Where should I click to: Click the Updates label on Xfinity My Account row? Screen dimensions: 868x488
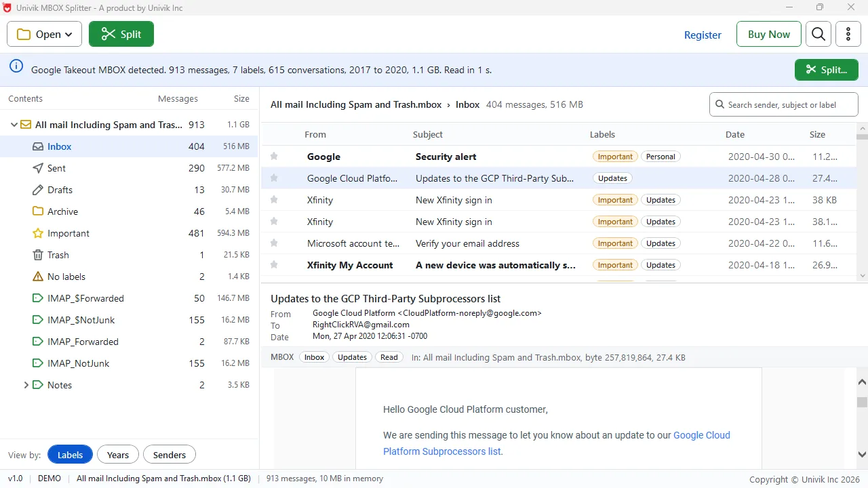pyautogui.click(x=661, y=265)
